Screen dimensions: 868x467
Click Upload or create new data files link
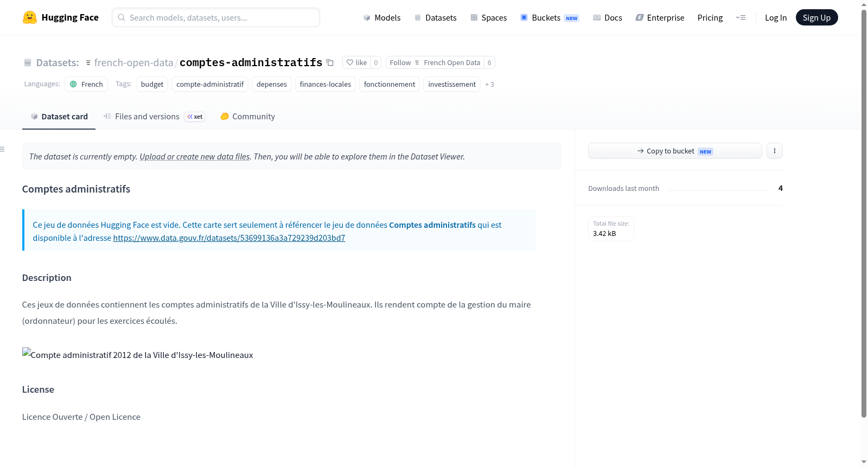pyautogui.click(x=195, y=156)
